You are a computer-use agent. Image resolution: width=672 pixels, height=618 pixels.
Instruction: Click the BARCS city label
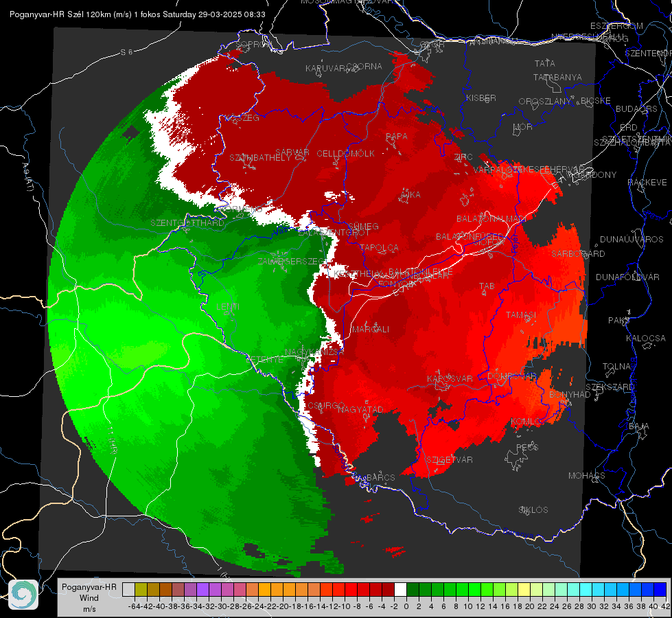pos(380,477)
